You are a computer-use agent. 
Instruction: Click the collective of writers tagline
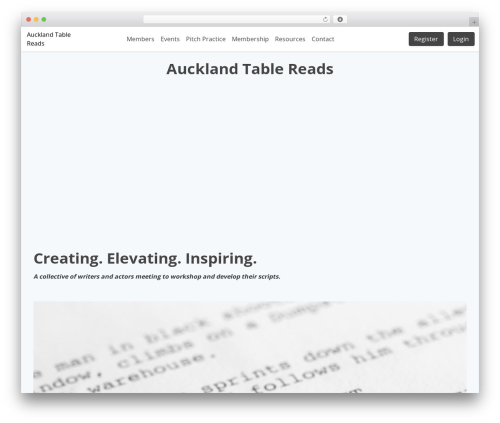[157, 276]
